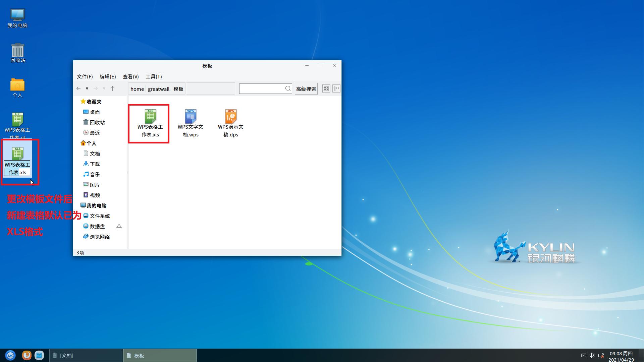Screen dimensions: 644x362
Task: Click inside the search input field
Action: tap(262, 88)
